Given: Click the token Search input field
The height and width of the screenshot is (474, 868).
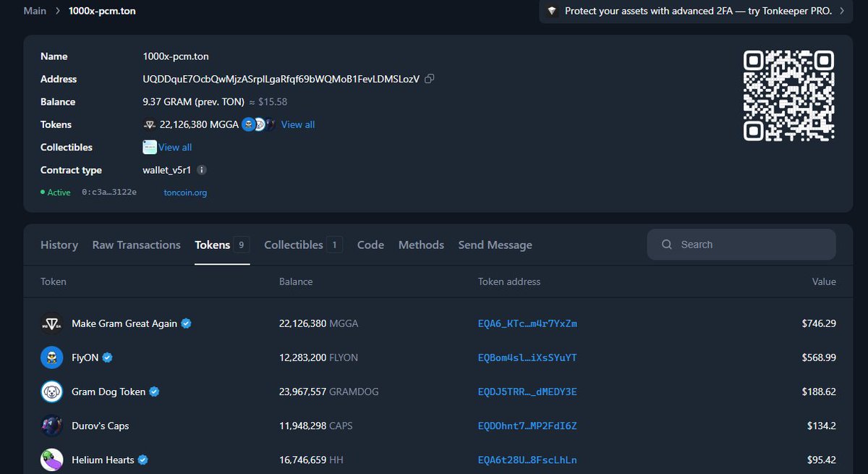Looking at the screenshot, I should (x=741, y=245).
